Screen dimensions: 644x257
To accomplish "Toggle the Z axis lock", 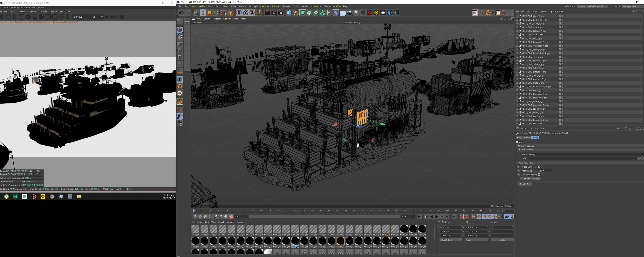I will (252, 13).
